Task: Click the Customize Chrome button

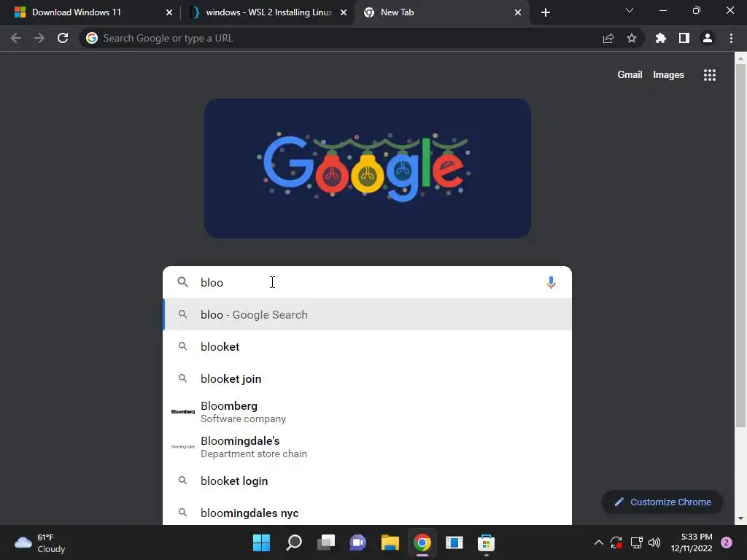Action: coord(662,502)
